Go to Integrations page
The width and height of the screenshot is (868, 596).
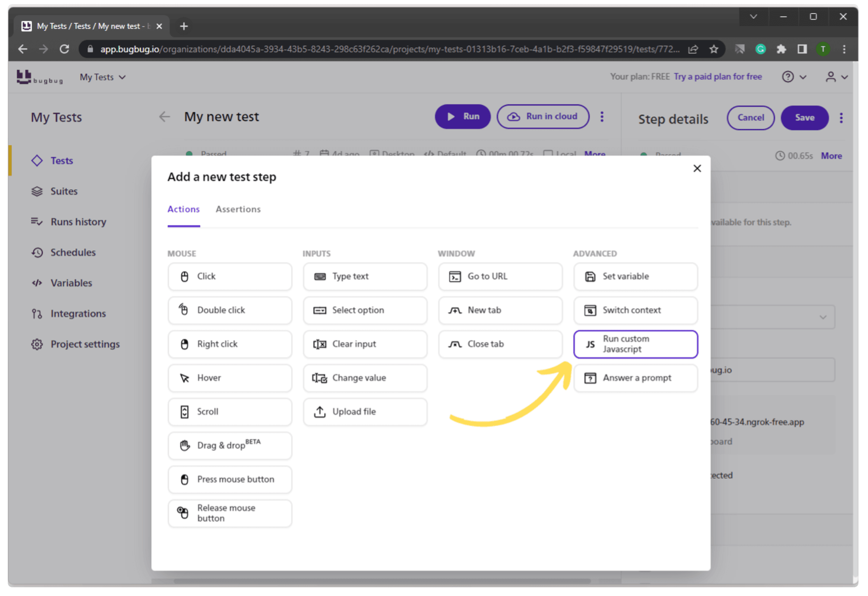click(78, 314)
